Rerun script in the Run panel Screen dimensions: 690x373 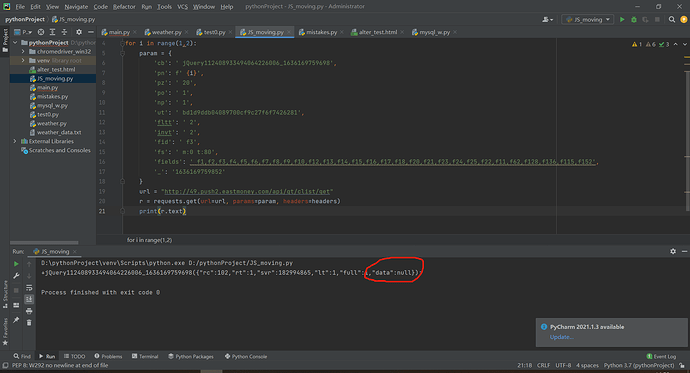(16, 264)
